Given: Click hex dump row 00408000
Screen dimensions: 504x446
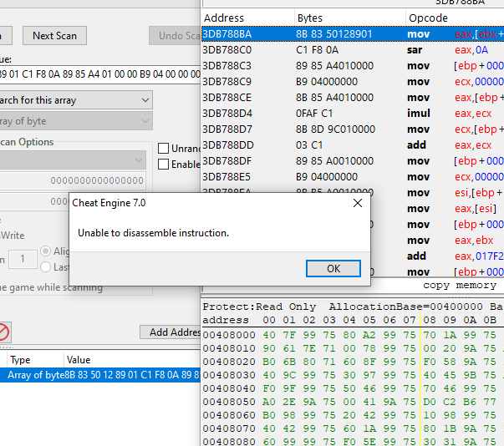Looking at the screenshot, I should (x=353, y=335).
